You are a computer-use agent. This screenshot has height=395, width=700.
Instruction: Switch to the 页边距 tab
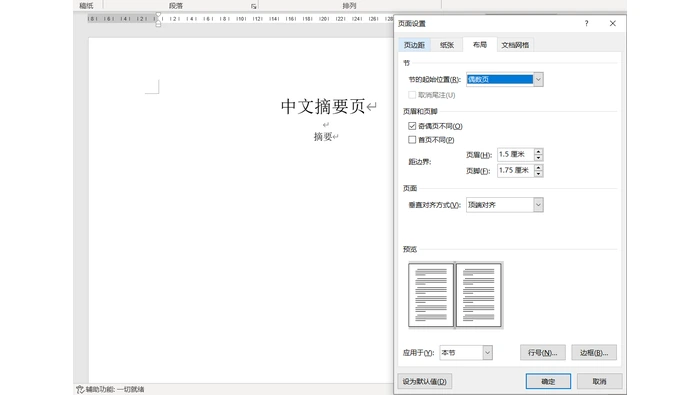coord(414,45)
